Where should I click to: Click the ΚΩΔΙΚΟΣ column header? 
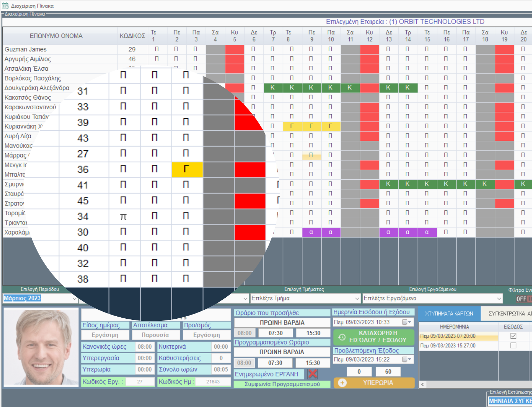pyautogui.click(x=132, y=36)
